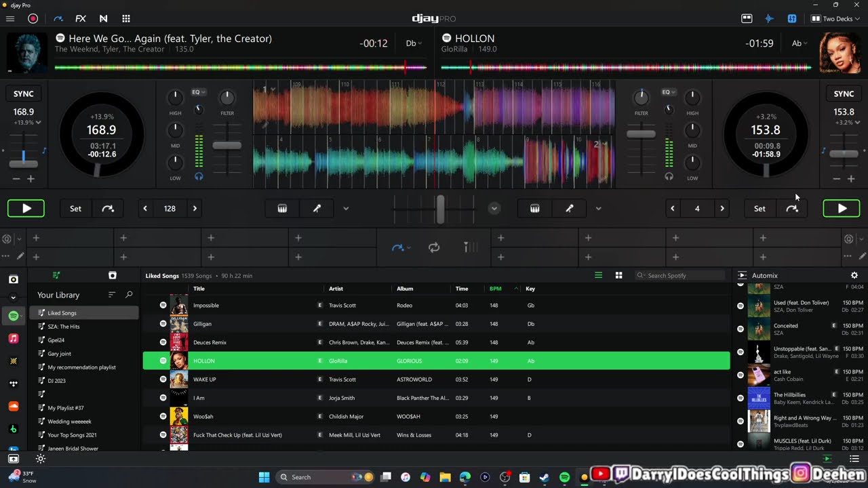The width and height of the screenshot is (868, 488).
Task: Click the record button in top bar
Action: (33, 19)
